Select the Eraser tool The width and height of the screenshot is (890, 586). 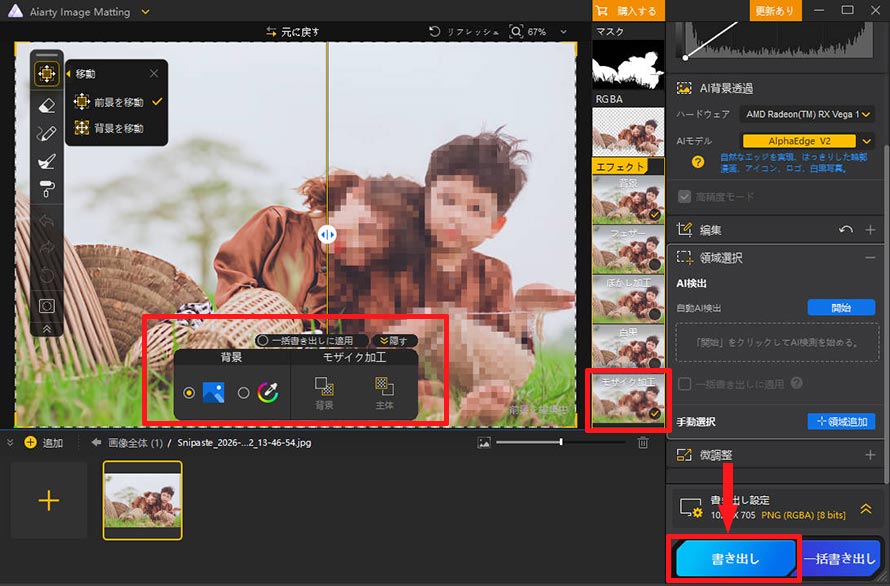(47, 105)
